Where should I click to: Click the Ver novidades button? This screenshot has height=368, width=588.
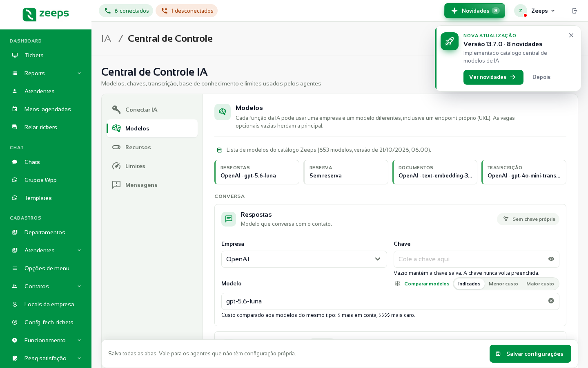(x=493, y=77)
